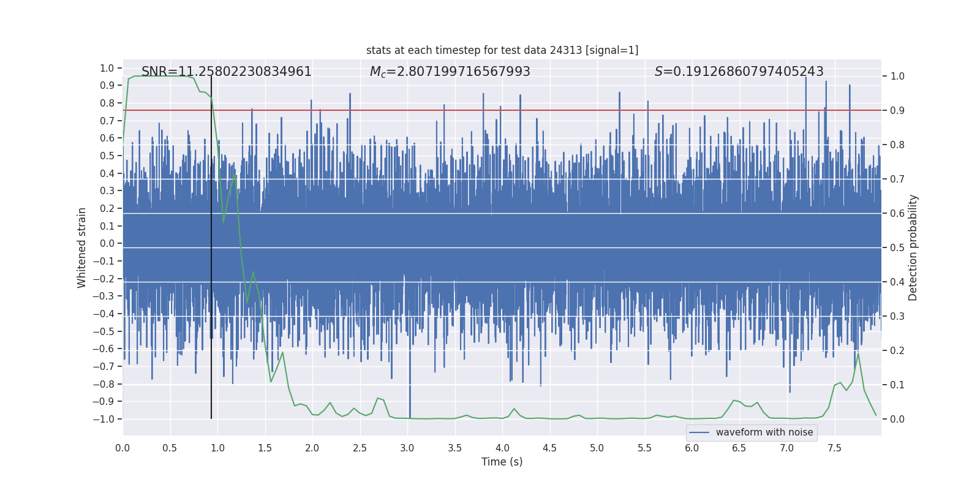
Task: Click the 'Detection probability' axis label
Action: point(913,247)
